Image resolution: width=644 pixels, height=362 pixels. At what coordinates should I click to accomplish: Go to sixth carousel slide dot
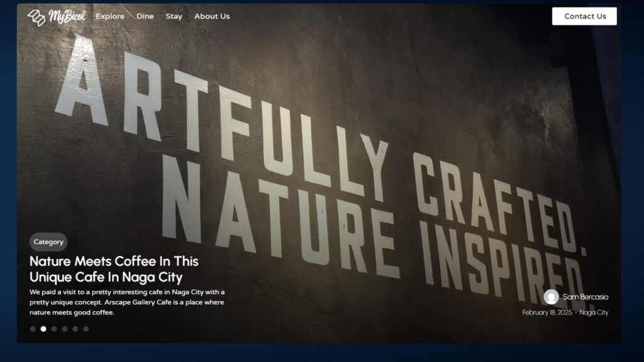coord(86,329)
